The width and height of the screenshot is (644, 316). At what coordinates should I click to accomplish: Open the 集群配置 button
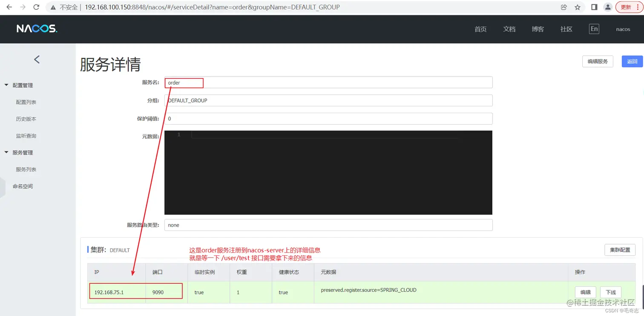click(x=620, y=250)
